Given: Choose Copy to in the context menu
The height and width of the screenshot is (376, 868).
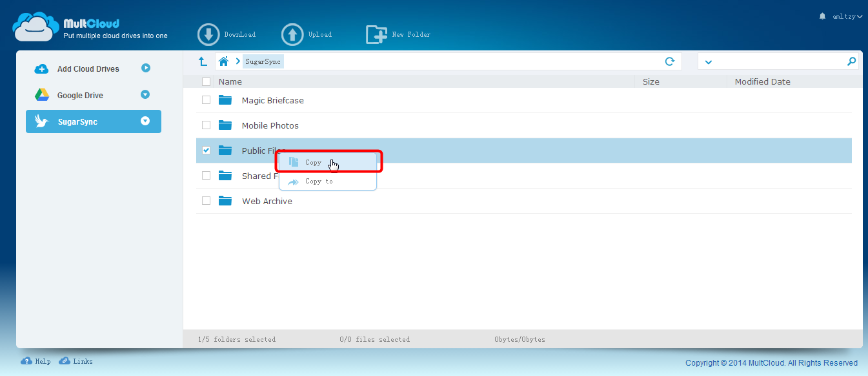Looking at the screenshot, I should (328, 181).
